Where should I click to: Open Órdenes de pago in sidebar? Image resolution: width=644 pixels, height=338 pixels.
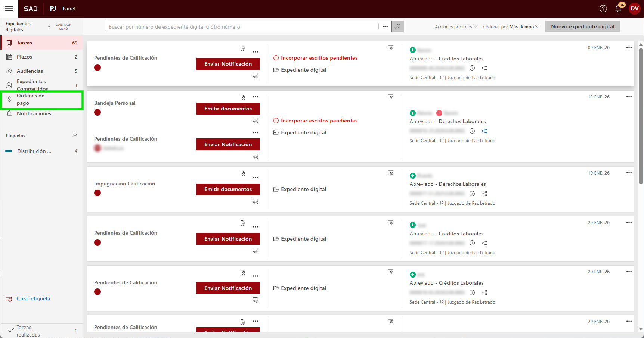click(31, 99)
